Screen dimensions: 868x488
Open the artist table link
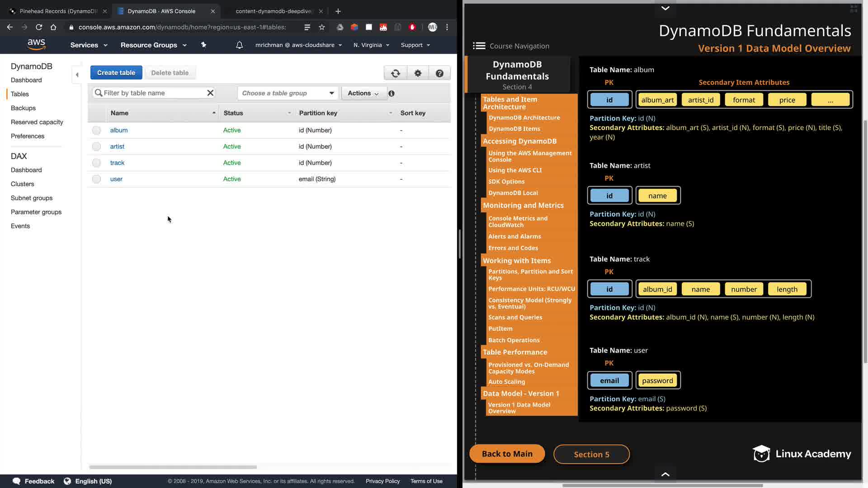tap(117, 146)
